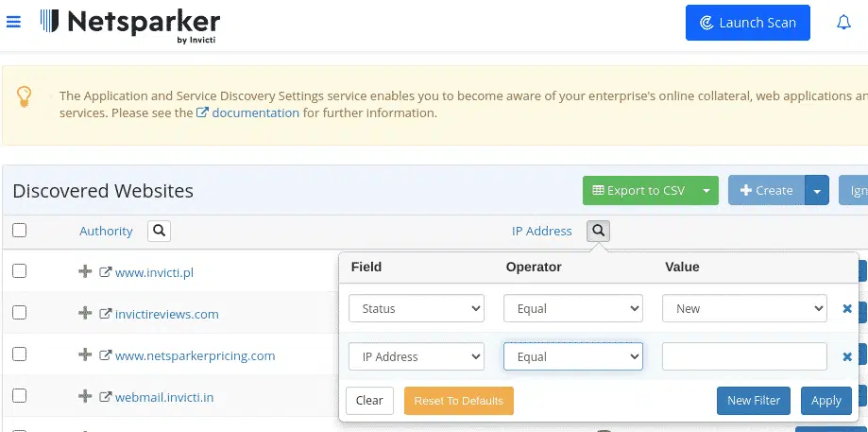The image size is (868, 432).
Task: Open external link icon for www.netsparkerpricing.com
Action: coord(105,355)
